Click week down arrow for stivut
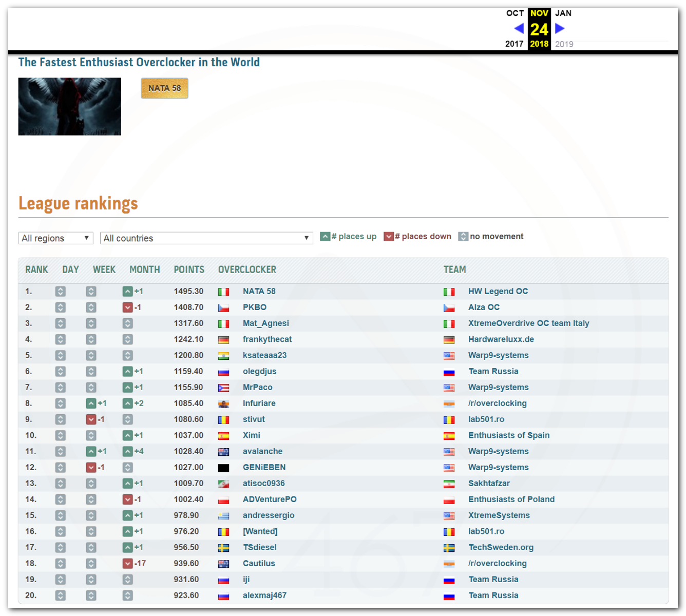This screenshot has height=616, width=686. click(x=91, y=419)
